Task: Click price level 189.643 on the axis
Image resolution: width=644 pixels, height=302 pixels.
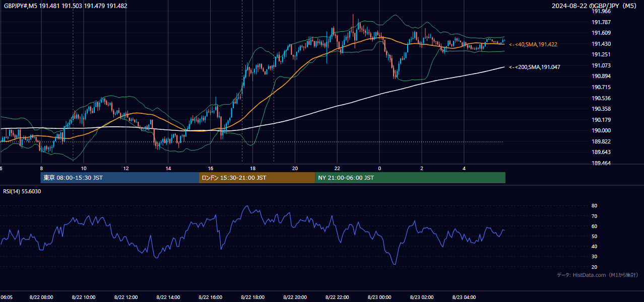Action: (x=601, y=152)
